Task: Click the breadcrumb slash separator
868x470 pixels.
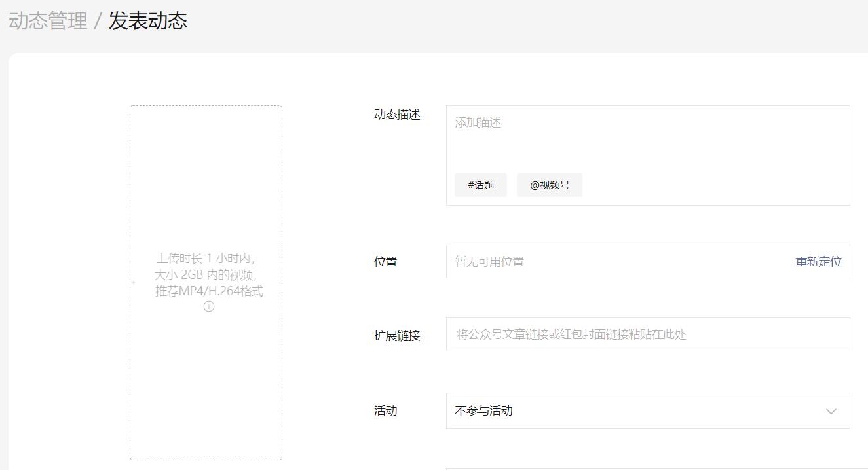Action: pyautogui.click(x=98, y=21)
